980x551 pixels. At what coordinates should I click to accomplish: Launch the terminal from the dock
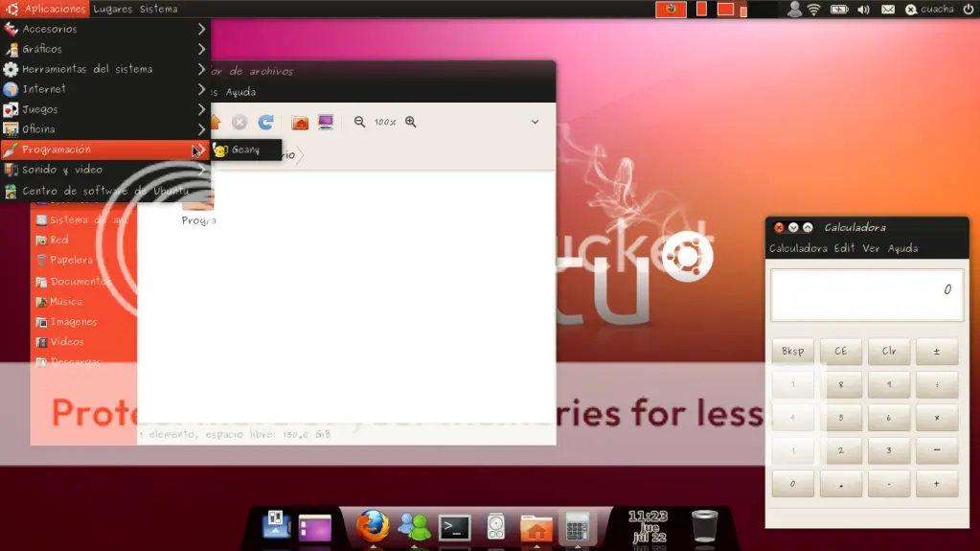(454, 528)
